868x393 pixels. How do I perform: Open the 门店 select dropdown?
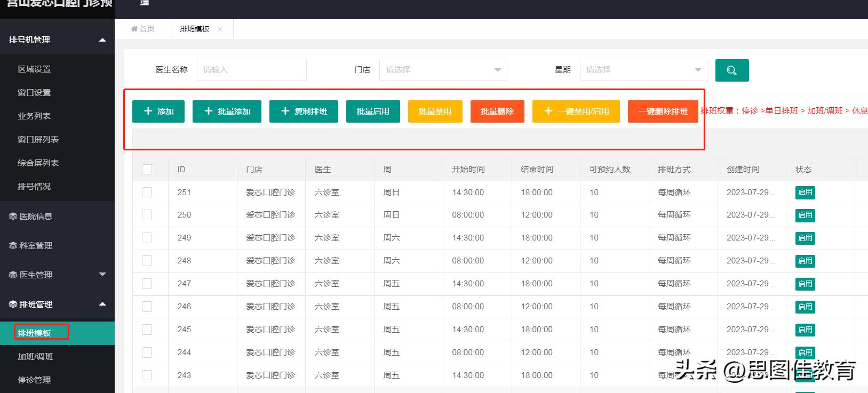click(x=443, y=70)
